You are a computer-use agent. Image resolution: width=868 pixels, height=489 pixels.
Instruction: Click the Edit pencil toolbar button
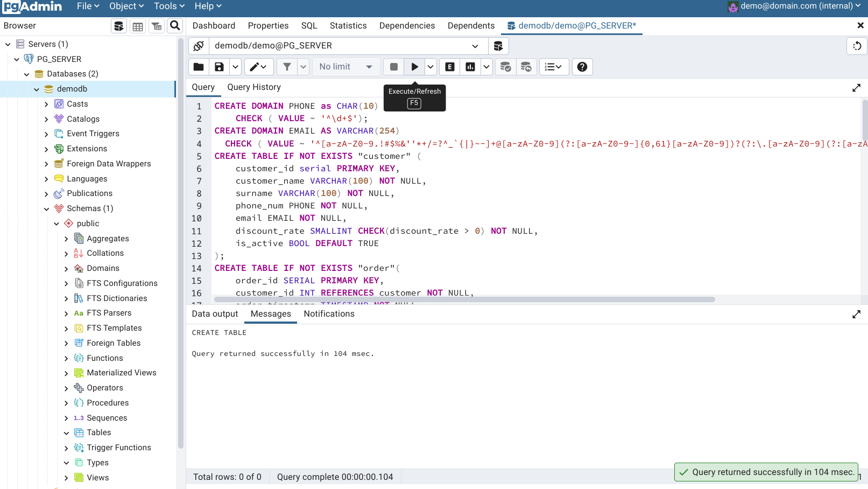(259, 67)
